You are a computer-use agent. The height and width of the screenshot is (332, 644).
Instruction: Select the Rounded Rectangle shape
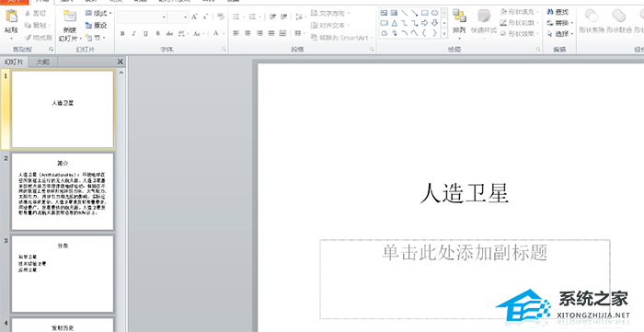pyautogui.click(x=384, y=23)
